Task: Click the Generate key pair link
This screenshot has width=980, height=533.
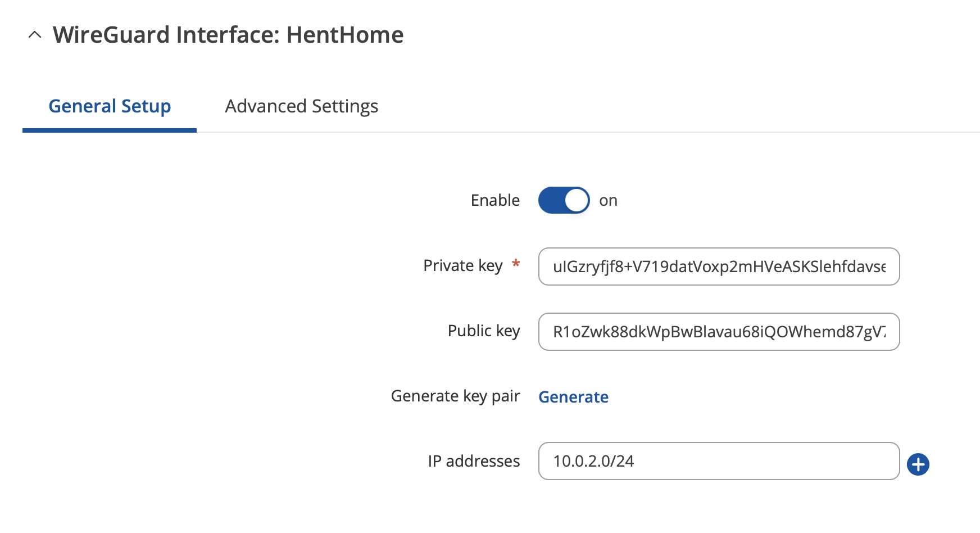Action: point(573,397)
